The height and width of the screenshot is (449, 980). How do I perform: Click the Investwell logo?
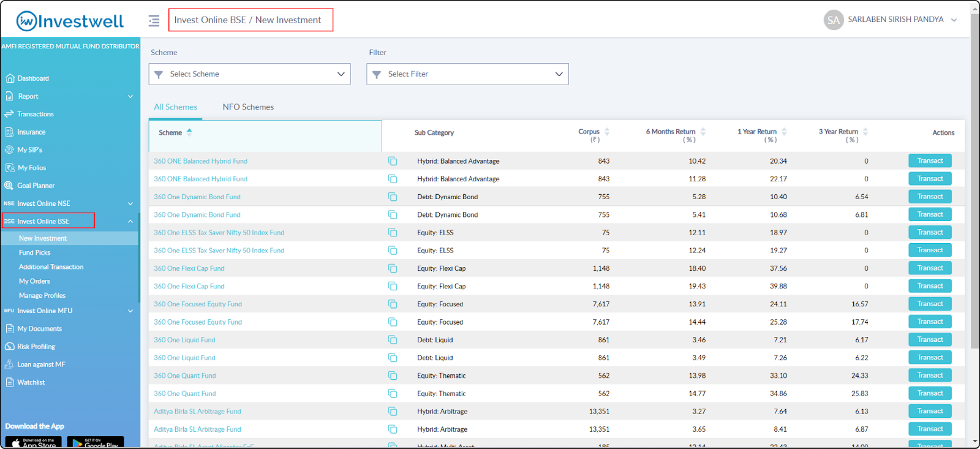pyautogui.click(x=70, y=21)
